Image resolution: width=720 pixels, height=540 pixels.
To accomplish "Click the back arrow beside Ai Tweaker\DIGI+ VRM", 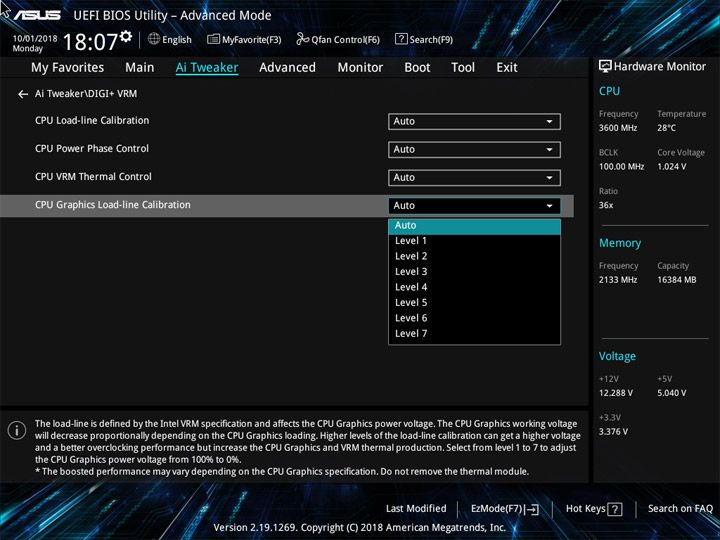I will 23,94.
